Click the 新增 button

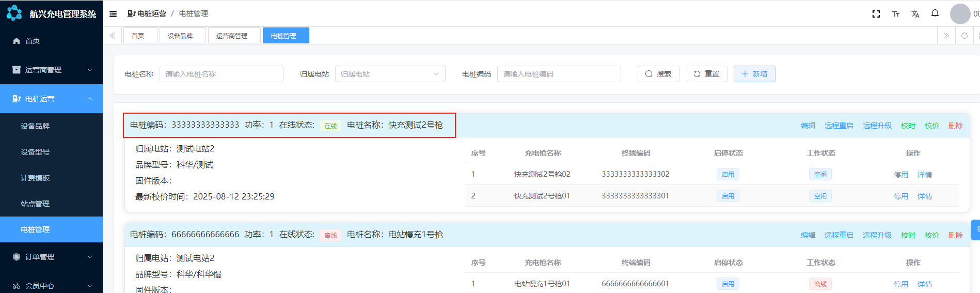click(754, 74)
